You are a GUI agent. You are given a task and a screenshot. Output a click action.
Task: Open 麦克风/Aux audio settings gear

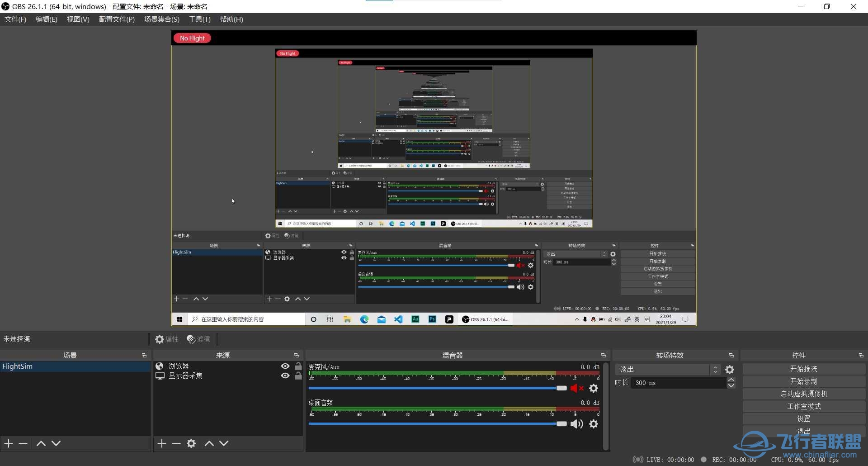(594, 388)
